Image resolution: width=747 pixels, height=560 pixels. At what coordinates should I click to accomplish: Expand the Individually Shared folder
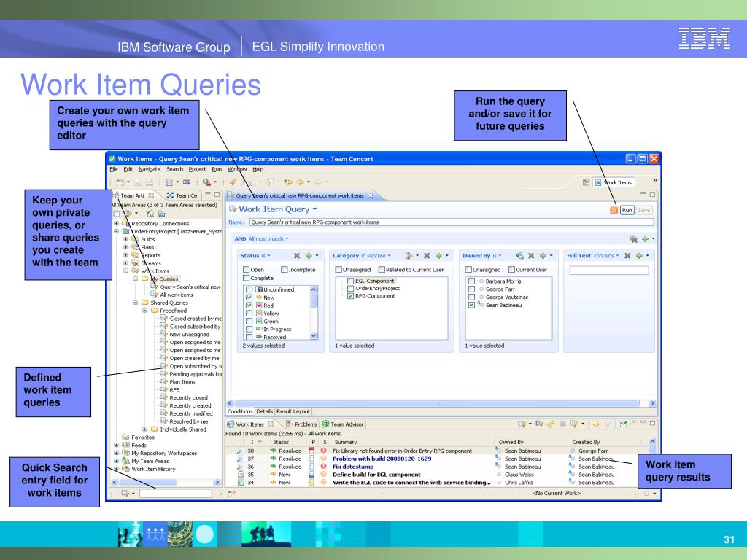click(x=145, y=429)
